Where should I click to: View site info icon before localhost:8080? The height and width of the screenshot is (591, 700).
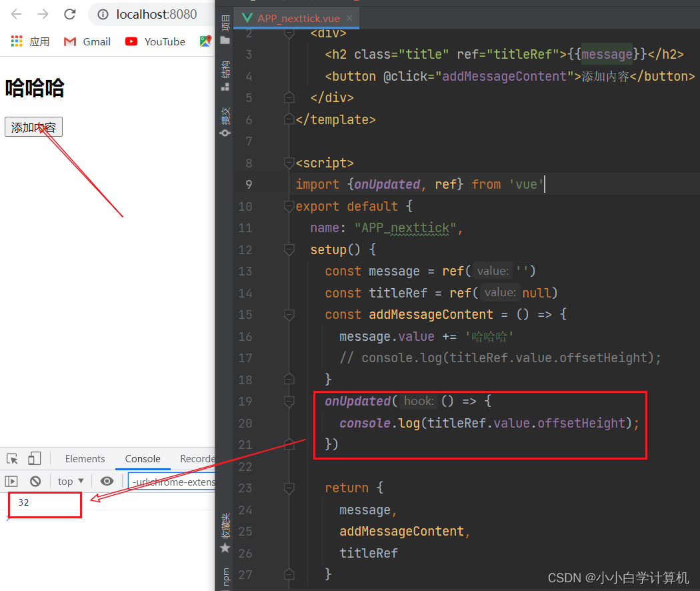[x=103, y=15]
